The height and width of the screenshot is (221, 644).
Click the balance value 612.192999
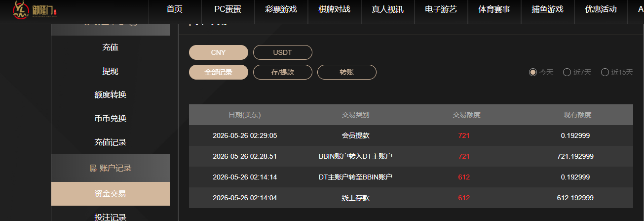(x=575, y=198)
